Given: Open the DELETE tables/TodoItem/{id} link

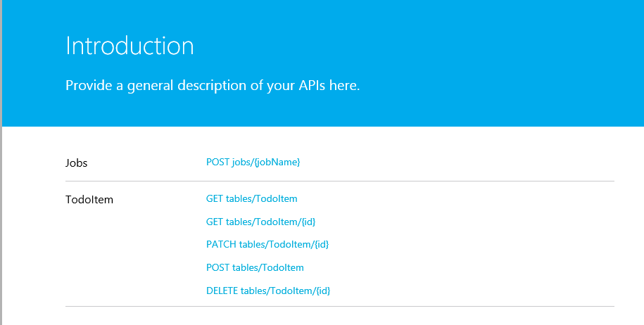Looking at the screenshot, I should [x=268, y=291].
